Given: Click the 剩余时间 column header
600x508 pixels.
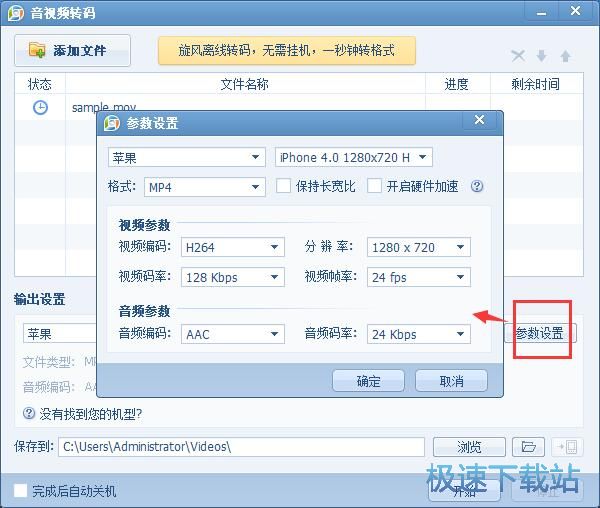Looking at the screenshot, I should tap(536, 84).
